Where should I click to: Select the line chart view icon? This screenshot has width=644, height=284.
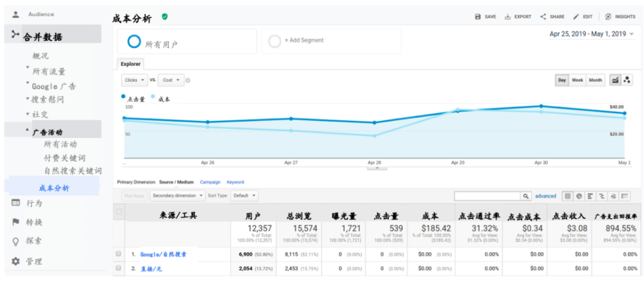615,80
